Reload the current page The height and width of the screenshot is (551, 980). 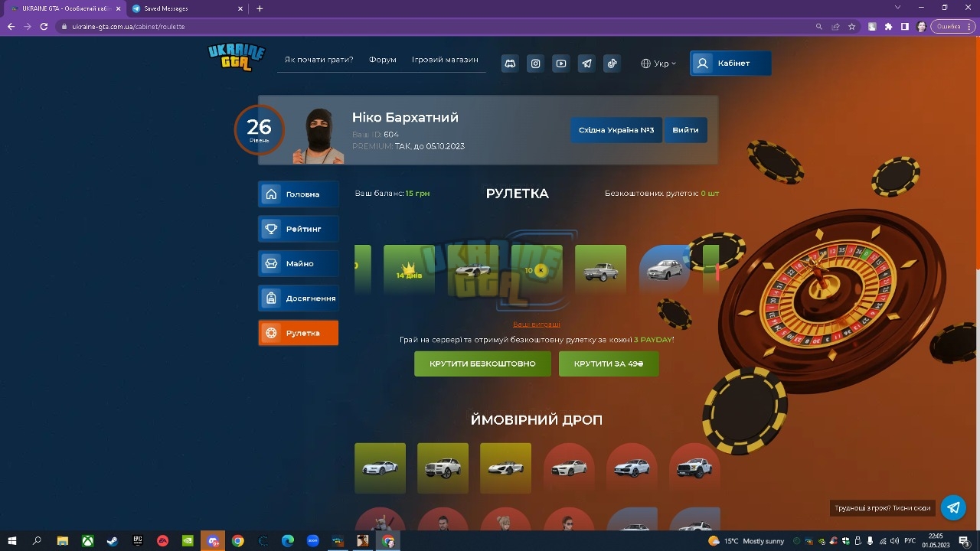(x=44, y=26)
